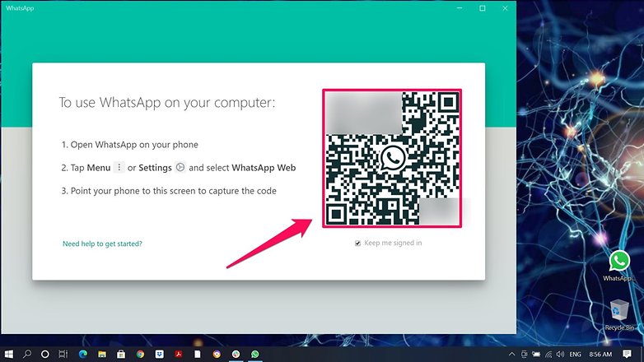The width and height of the screenshot is (644, 362).
Task: Open Microsoft Store from the taskbar
Action: (121, 354)
